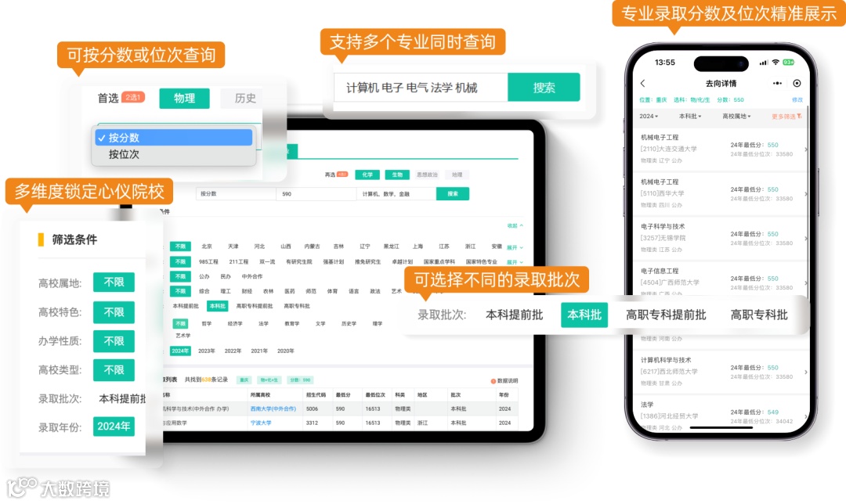Click 不限 next to 高校属地
The width and height of the screenshot is (846, 504).
coord(114,282)
